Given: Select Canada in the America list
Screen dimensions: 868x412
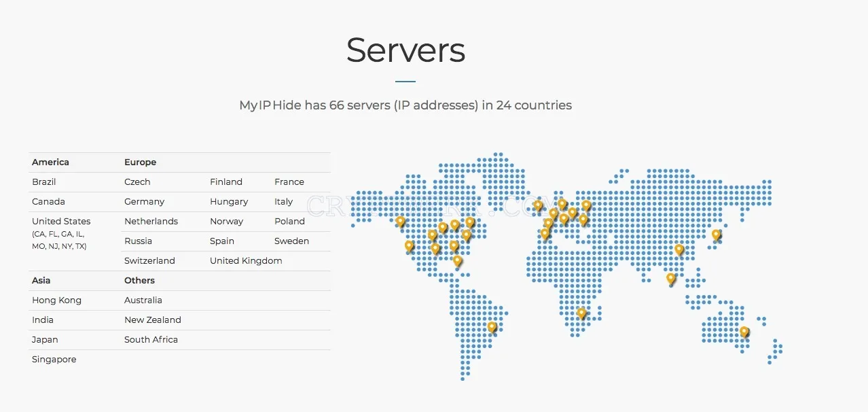Looking at the screenshot, I should pyautogui.click(x=48, y=202).
